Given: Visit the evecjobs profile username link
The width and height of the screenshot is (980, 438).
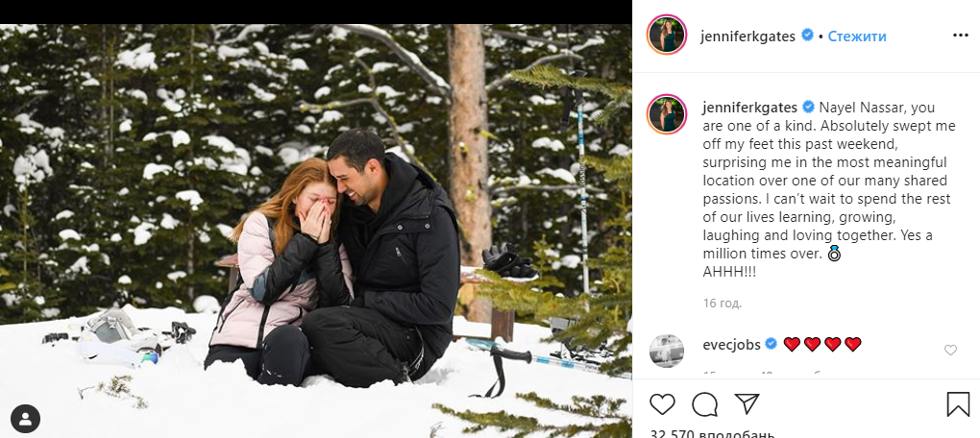Looking at the screenshot, I should click(731, 344).
